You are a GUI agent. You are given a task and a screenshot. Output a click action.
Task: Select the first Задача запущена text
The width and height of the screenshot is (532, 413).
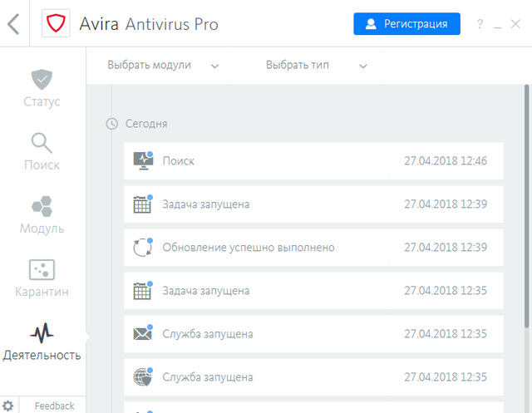[x=206, y=204]
